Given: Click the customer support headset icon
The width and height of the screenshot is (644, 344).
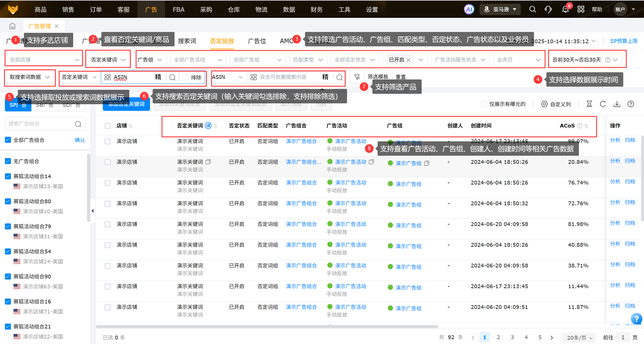Looking at the screenshot, I should pos(548,9).
